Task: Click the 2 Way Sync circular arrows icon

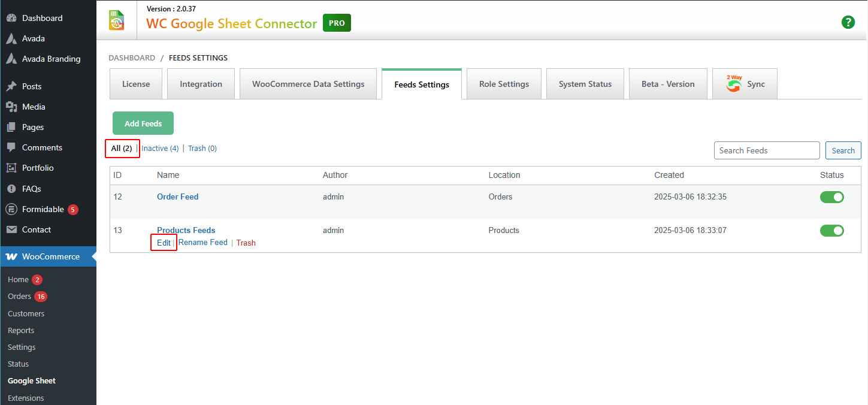Action: (x=734, y=84)
